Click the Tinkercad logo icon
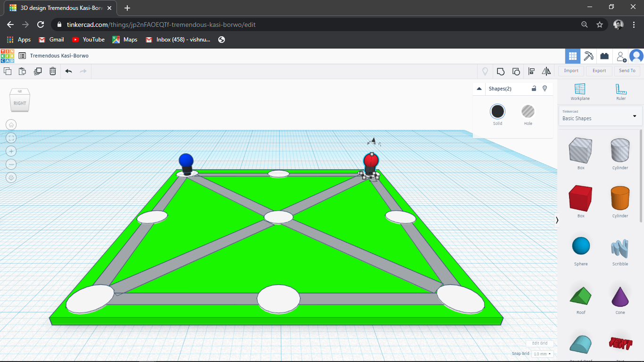Screen dimensions: 644x362 click(8, 56)
